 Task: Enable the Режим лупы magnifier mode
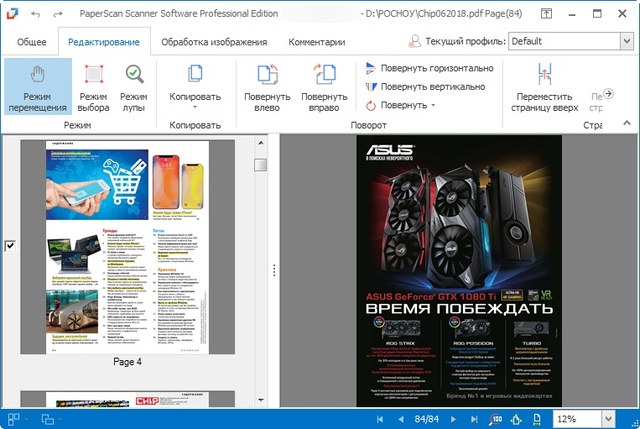coord(134,87)
